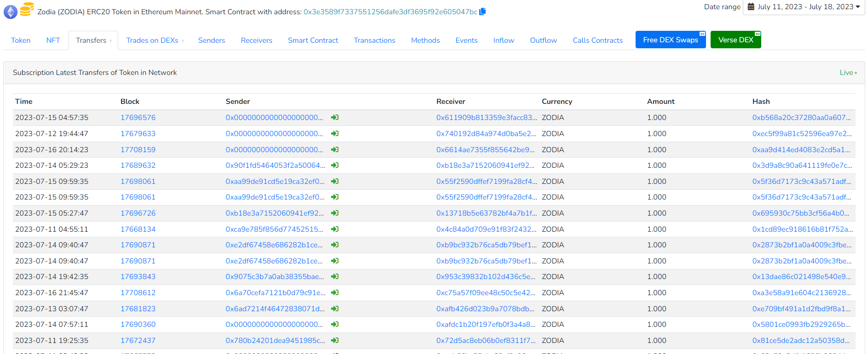Click transfer arrow icon in block 17690360 row
The image size is (868, 354).
point(335,325)
